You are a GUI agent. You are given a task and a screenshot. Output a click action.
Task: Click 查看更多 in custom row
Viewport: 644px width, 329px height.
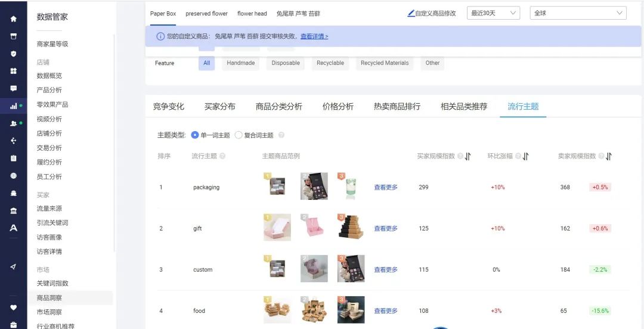pyautogui.click(x=386, y=270)
